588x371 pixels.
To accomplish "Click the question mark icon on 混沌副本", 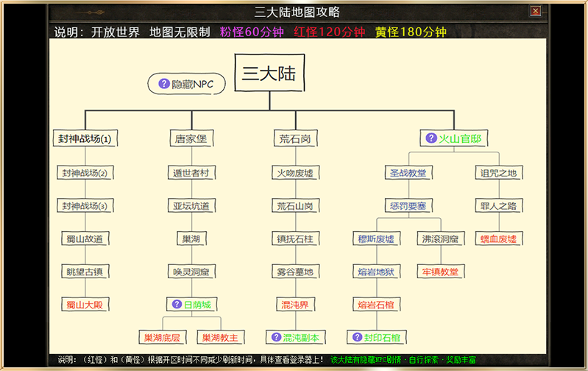I will coord(277,337).
